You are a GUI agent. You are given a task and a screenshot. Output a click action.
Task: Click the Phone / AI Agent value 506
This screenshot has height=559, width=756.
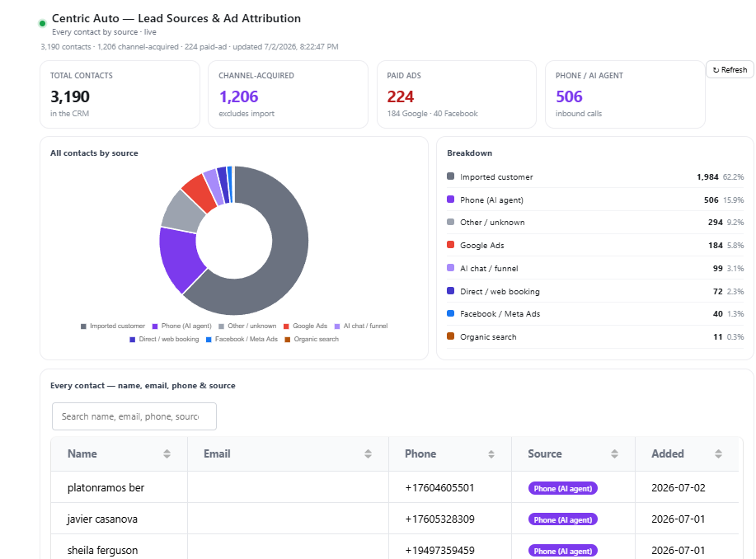pyautogui.click(x=569, y=97)
